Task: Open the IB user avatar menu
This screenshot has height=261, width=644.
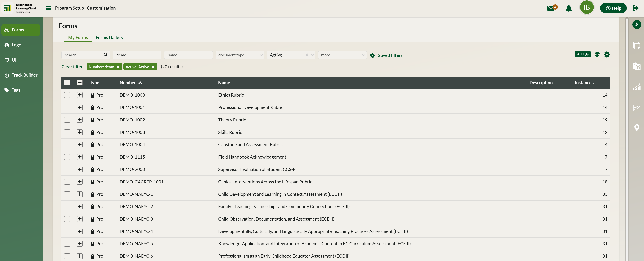Action: [x=587, y=8]
